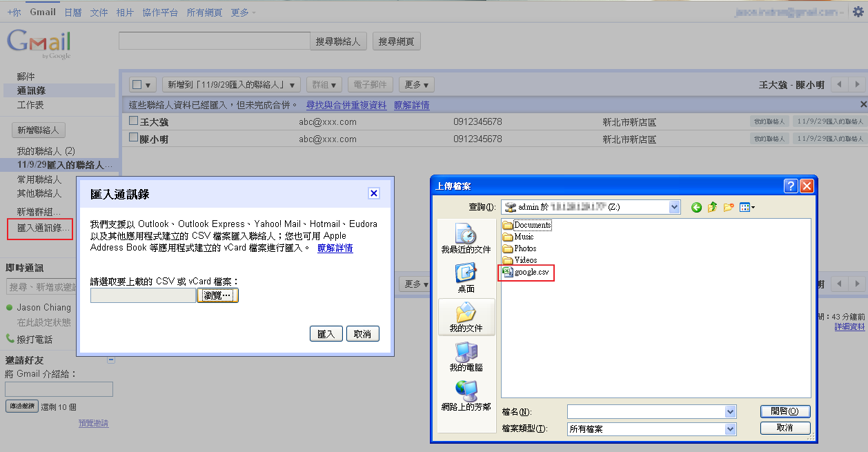Go up one folder level icon
This screenshot has width=868, height=452.
[712, 207]
